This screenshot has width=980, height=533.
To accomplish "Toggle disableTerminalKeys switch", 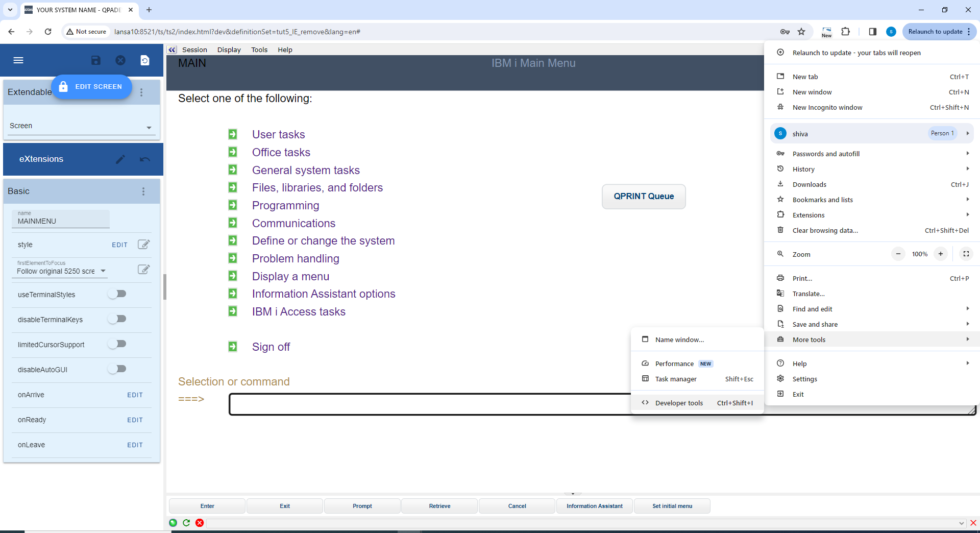I will 117,319.
